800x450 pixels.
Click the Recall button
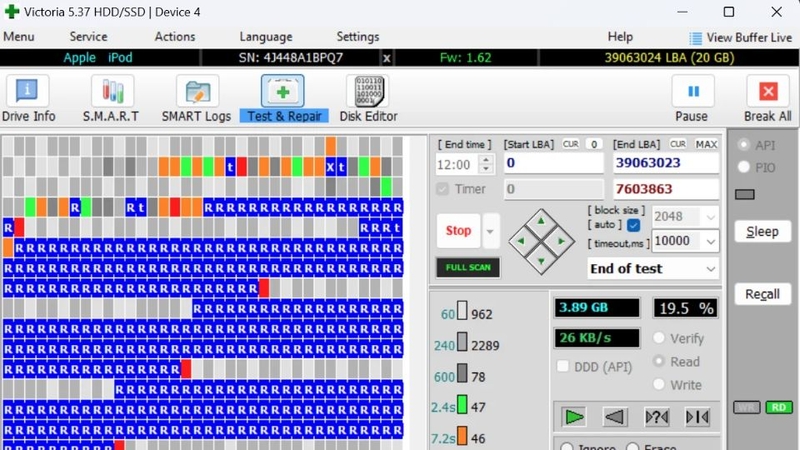click(763, 294)
